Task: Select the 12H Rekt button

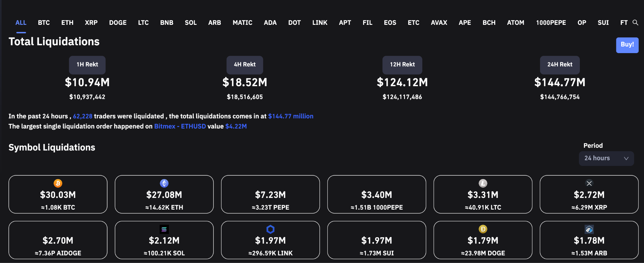Action: 402,65
